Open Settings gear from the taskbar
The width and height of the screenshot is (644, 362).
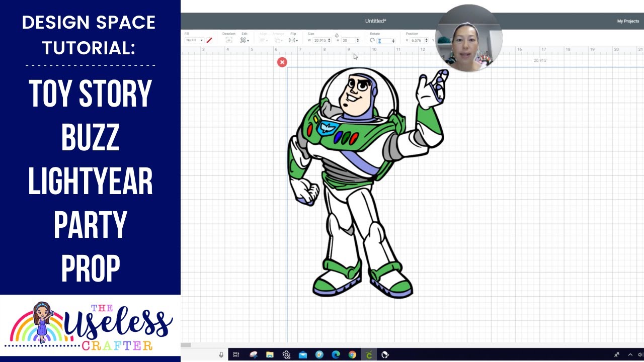[x=286, y=354]
